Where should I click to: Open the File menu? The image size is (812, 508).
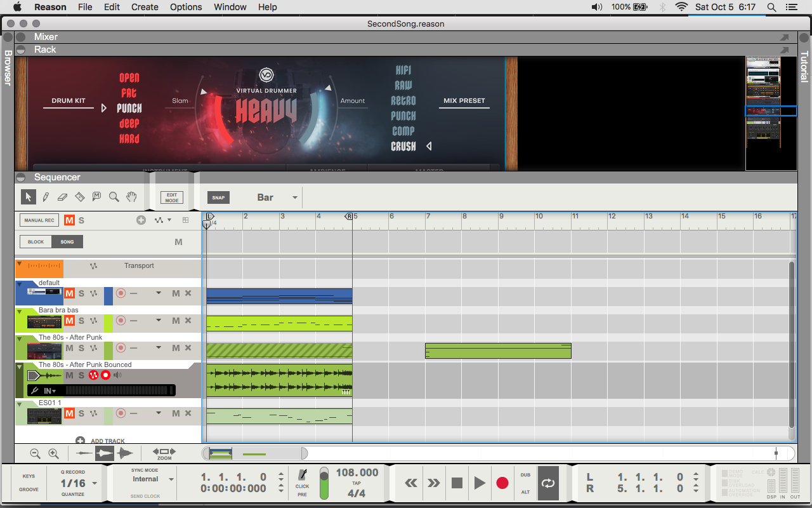[x=85, y=7]
